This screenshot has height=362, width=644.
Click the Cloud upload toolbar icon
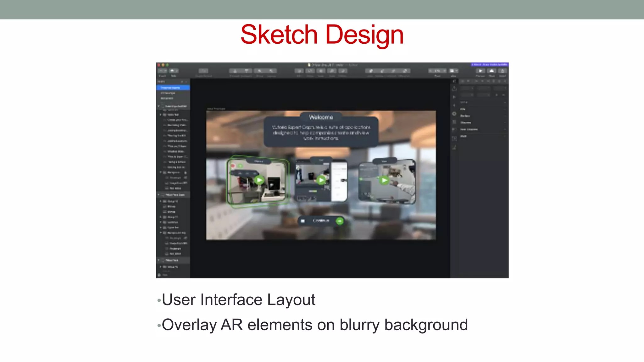[491, 71]
